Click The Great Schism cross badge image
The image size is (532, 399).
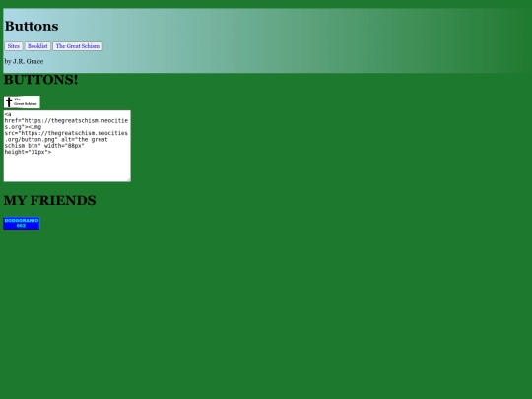22,101
